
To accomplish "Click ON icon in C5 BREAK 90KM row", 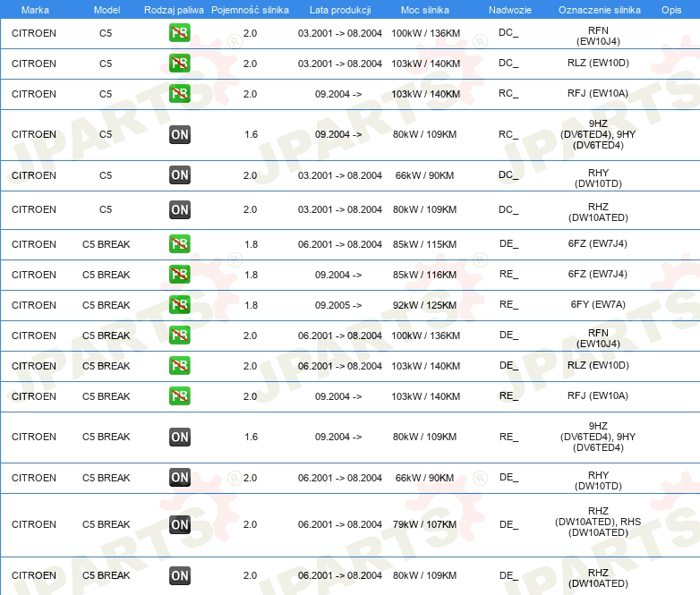I will (179, 478).
